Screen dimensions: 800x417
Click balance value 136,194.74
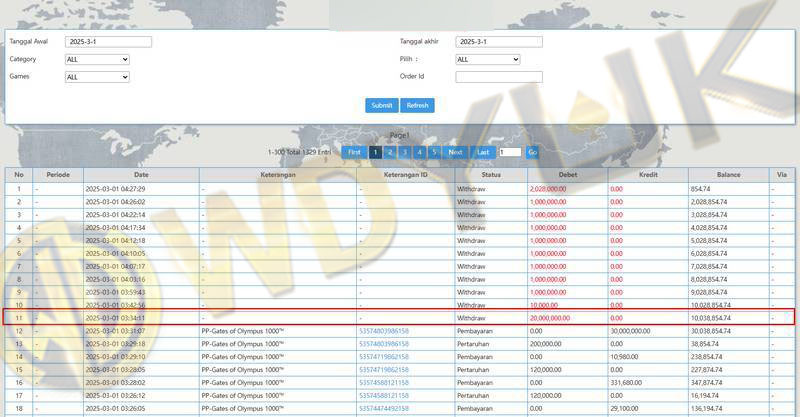point(707,408)
